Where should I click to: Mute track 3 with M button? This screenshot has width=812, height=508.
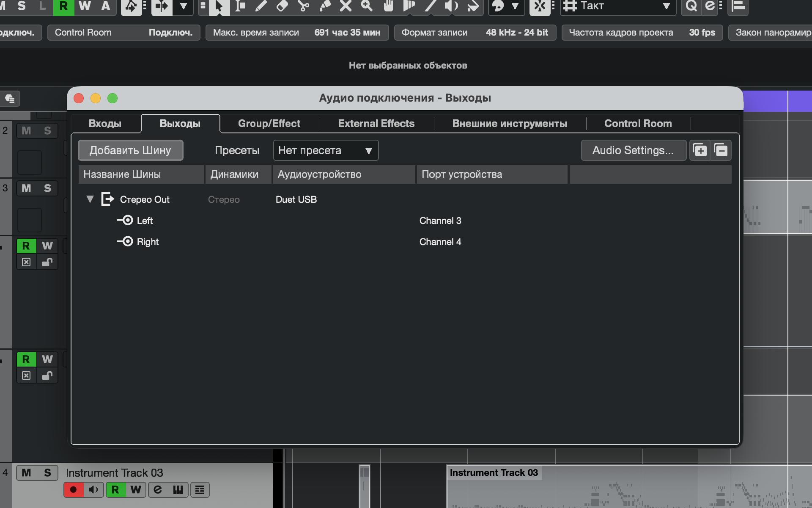(x=26, y=188)
